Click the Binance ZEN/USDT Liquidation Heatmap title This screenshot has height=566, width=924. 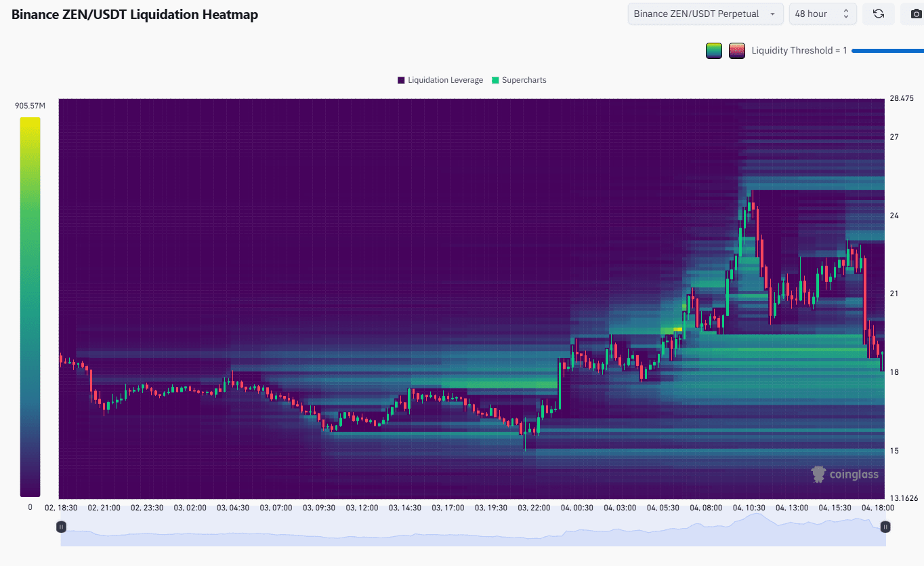pos(135,14)
